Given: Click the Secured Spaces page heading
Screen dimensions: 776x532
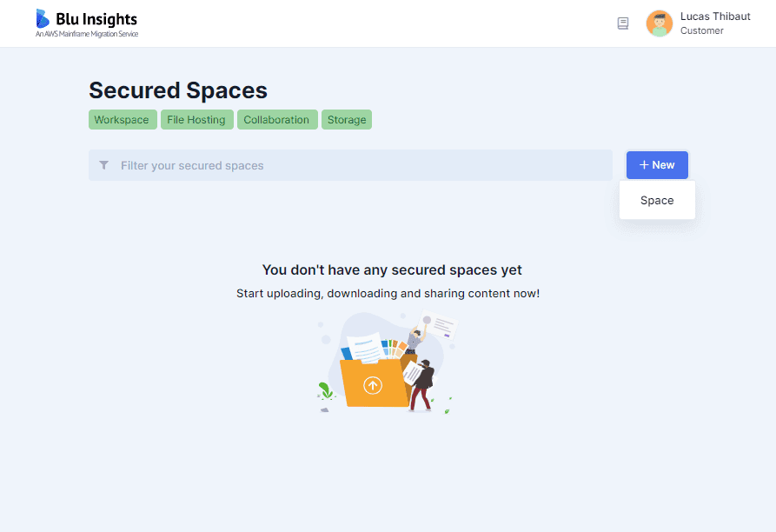Looking at the screenshot, I should 178,90.
